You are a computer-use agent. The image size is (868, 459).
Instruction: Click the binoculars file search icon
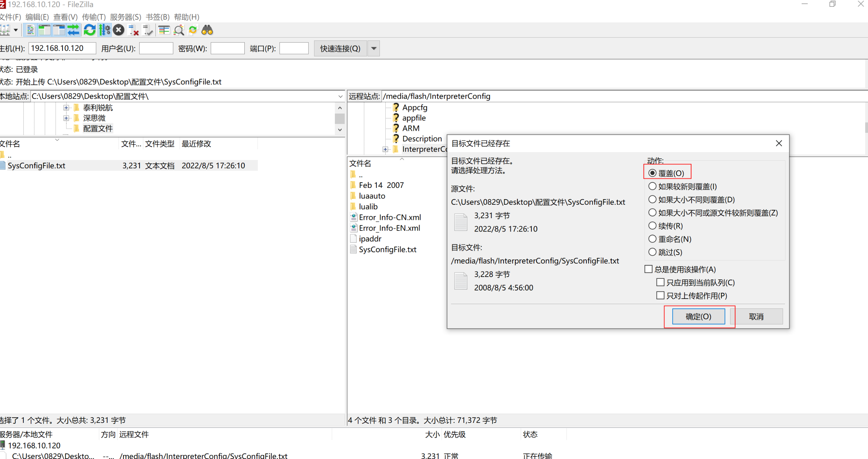(207, 30)
